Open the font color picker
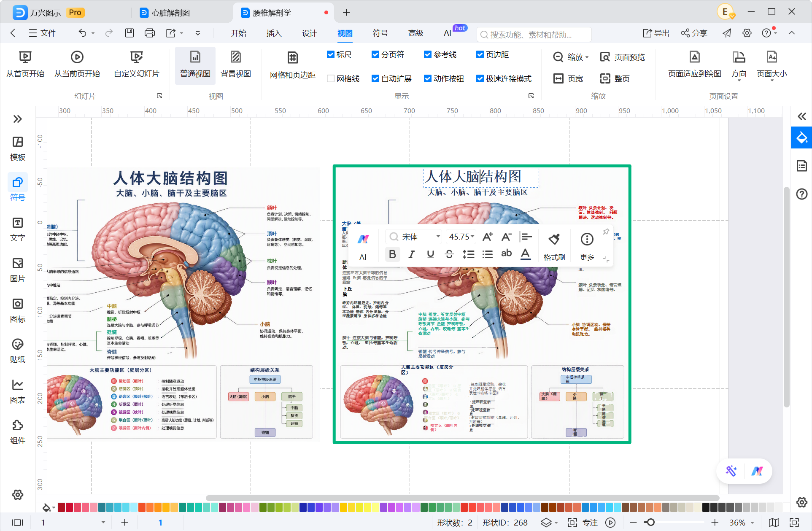The height and width of the screenshot is (531, 812). tap(525, 254)
